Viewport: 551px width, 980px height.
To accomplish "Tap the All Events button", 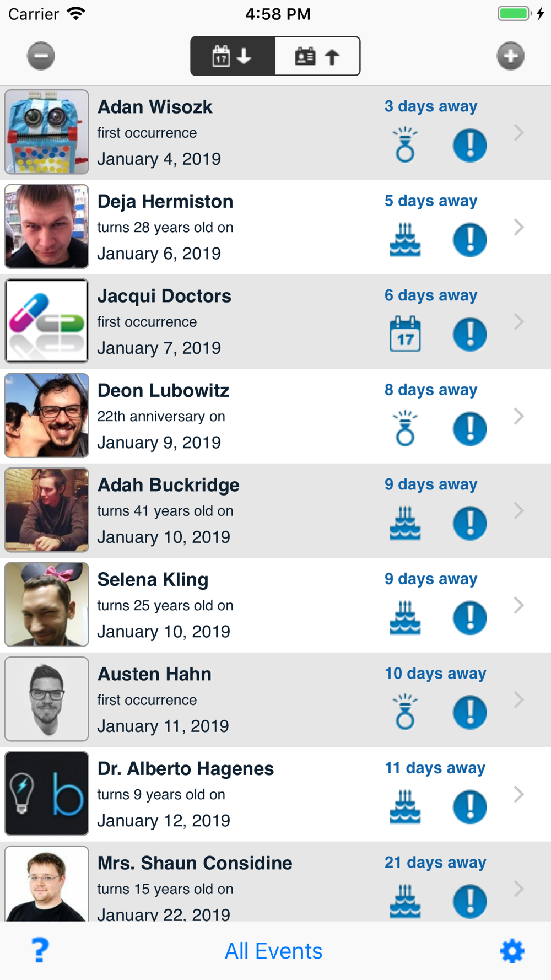I will coord(274,951).
